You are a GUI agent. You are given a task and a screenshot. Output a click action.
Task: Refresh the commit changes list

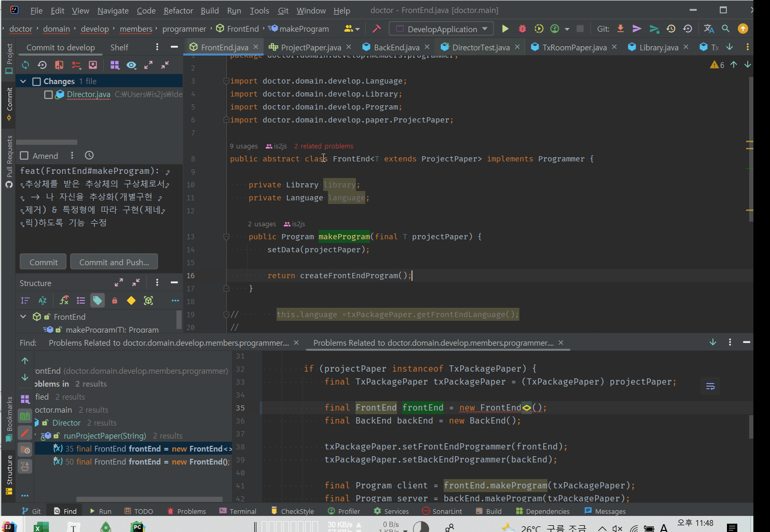point(25,65)
